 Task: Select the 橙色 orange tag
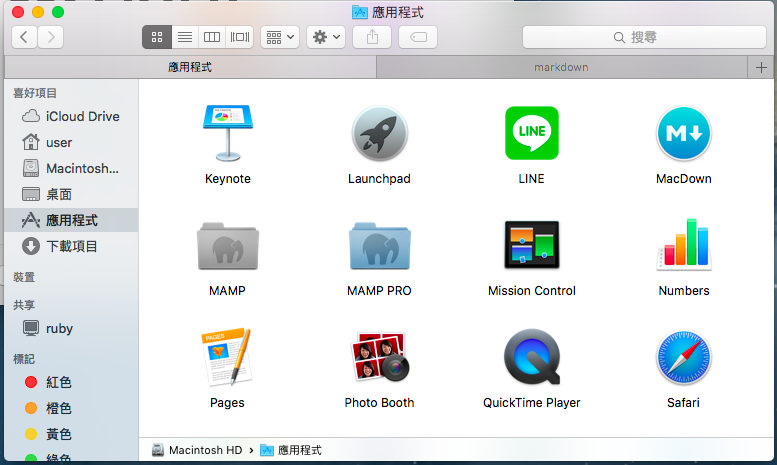tap(71, 408)
